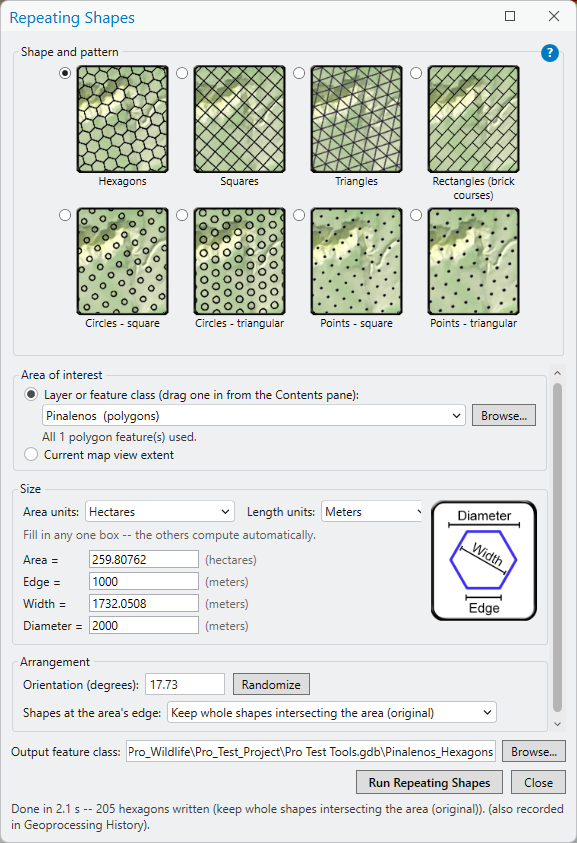Viewport: 577px width, 843px height.
Task: Click the Circles - triangular thumbnail
Action: (239, 261)
